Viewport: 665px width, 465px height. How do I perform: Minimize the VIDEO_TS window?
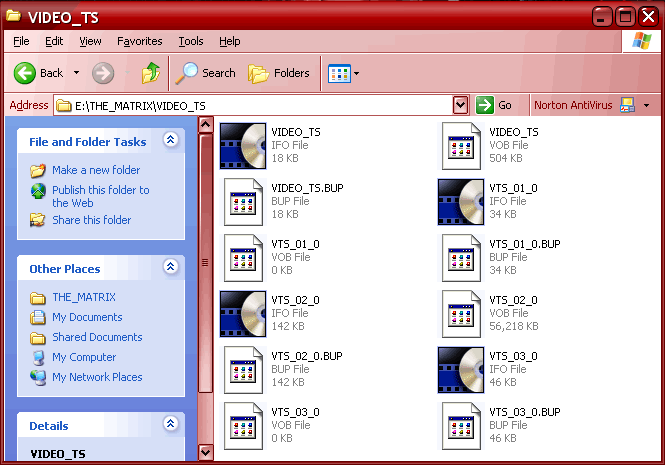click(x=601, y=17)
